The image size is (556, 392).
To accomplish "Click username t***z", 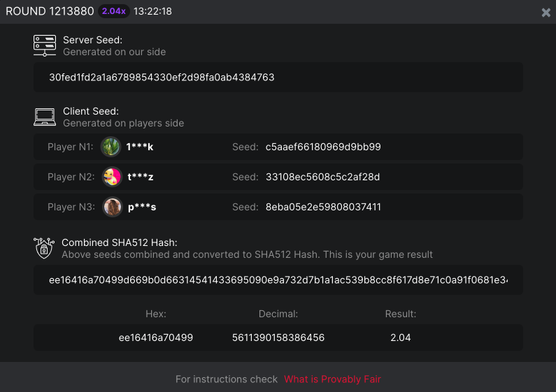I will 141,177.
